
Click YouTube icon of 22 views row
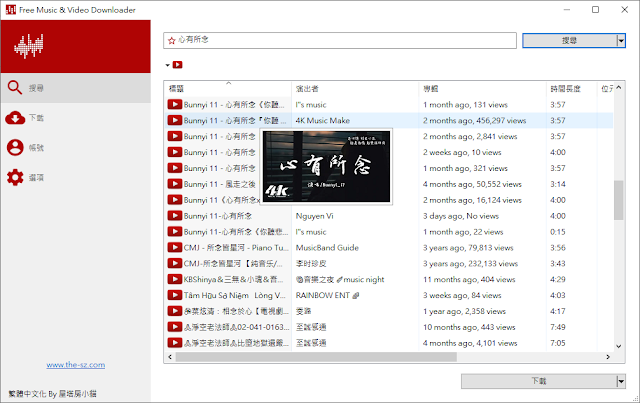[175, 232]
